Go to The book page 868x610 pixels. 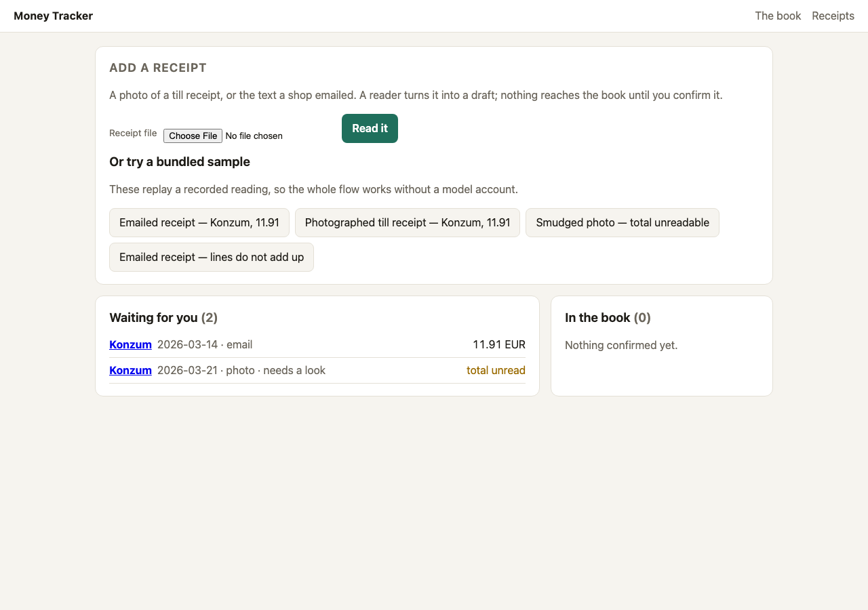pos(778,16)
